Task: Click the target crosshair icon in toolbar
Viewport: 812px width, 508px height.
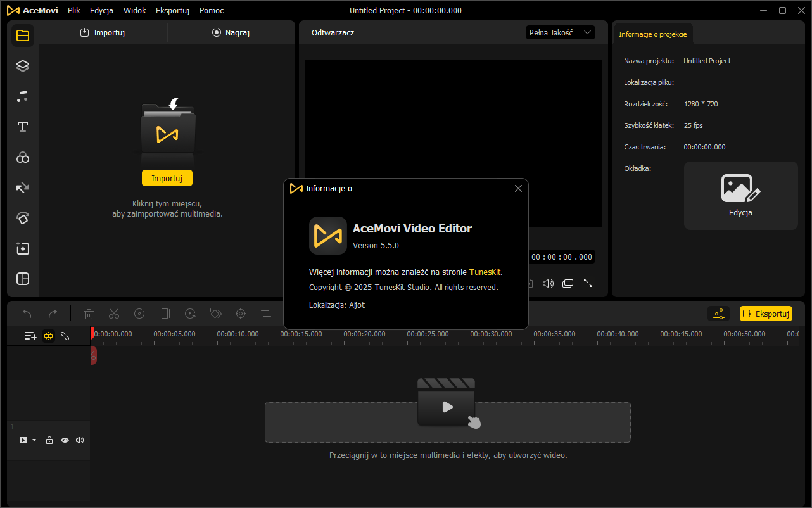Action: (241, 314)
